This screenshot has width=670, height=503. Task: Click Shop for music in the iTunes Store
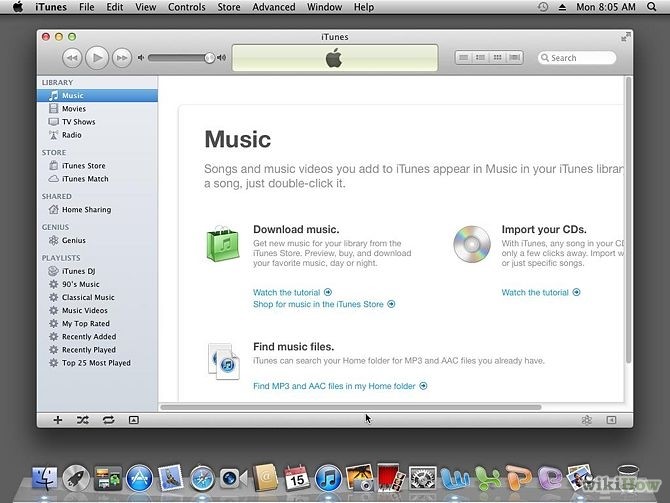point(324,304)
